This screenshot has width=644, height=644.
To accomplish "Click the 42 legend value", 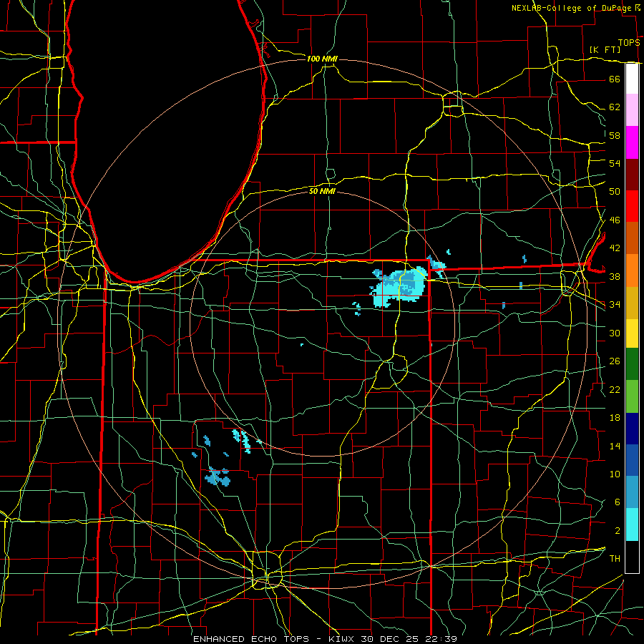I will [615, 248].
